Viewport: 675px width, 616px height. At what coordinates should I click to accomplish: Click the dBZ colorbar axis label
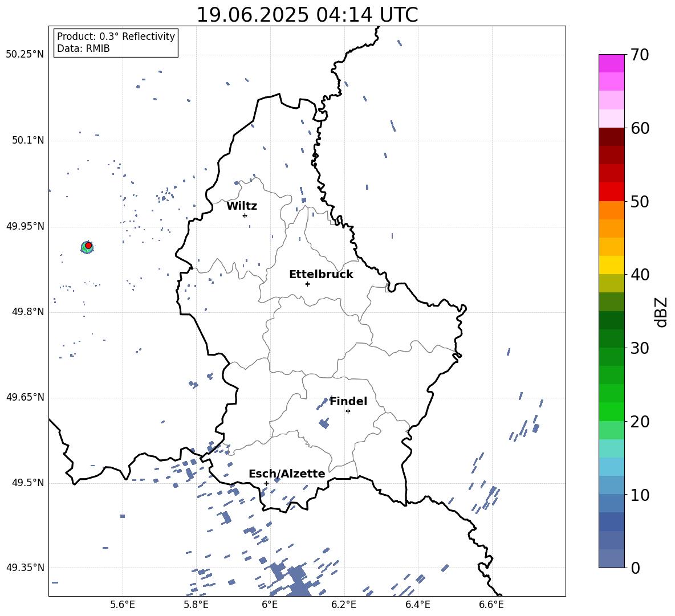tap(662, 312)
